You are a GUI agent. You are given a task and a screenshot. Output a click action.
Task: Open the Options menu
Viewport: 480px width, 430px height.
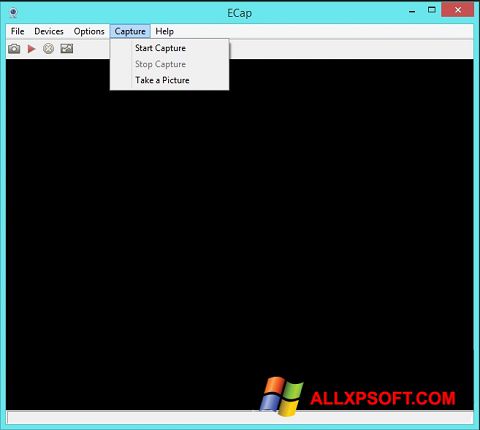pos(89,31)
